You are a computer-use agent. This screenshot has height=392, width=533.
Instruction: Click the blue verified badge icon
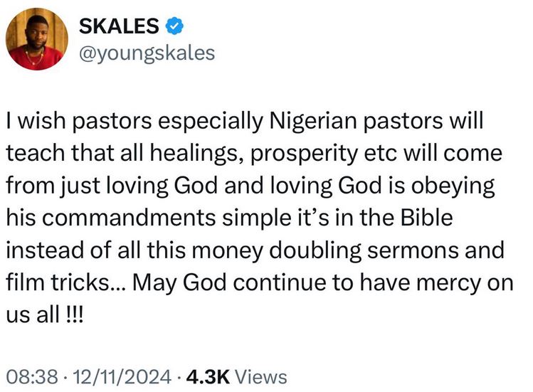coord(174,27)
